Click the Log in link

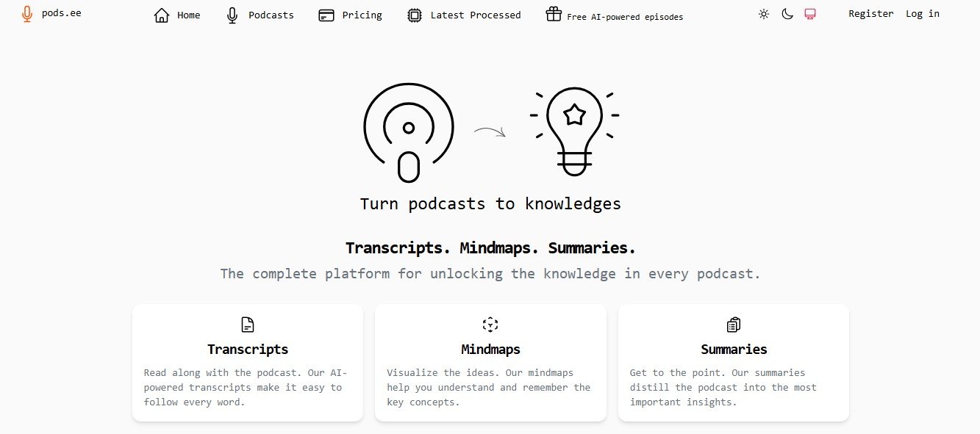click(922, 14)
